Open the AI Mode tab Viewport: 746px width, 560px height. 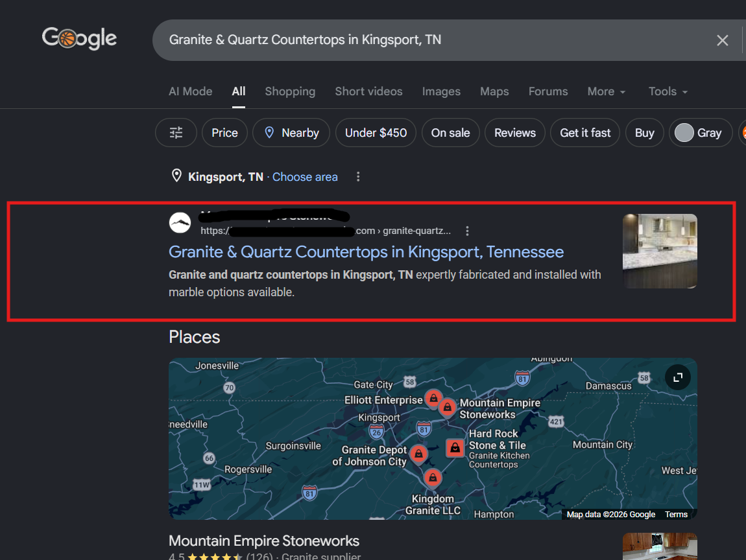pos(190,91)
